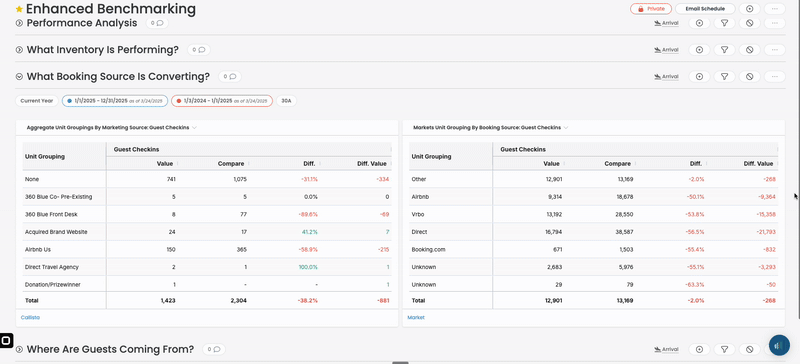The height and width of the screenshot is (364, 800).
Task: Sort left table by Value column
Action: click(165, 164)
